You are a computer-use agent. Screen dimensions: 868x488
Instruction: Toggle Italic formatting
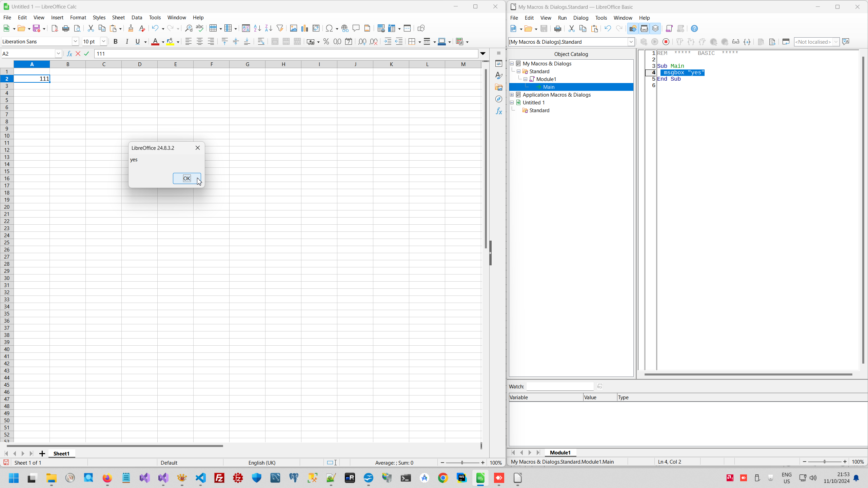(127, 41)
